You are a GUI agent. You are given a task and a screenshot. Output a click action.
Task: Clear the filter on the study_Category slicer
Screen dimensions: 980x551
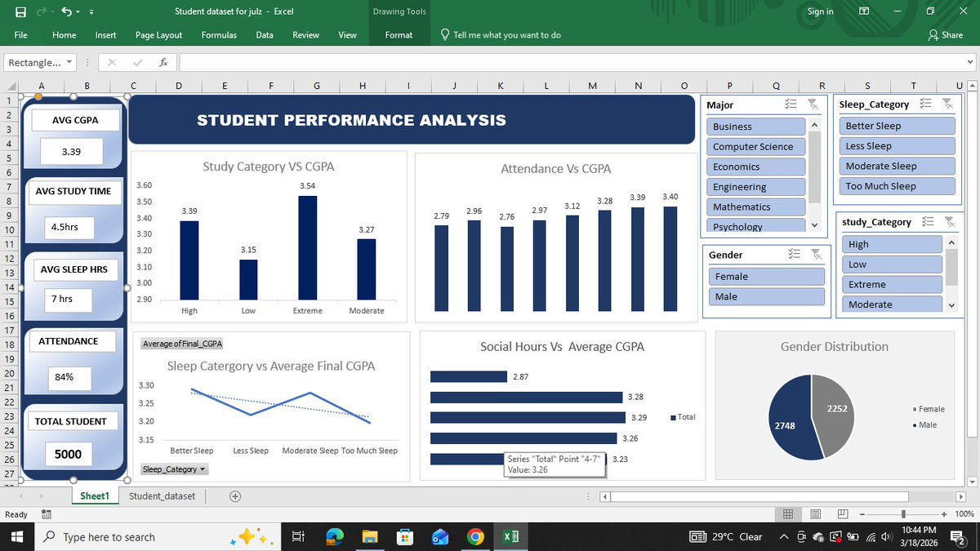pyautogui.click(x=949, y=221)
